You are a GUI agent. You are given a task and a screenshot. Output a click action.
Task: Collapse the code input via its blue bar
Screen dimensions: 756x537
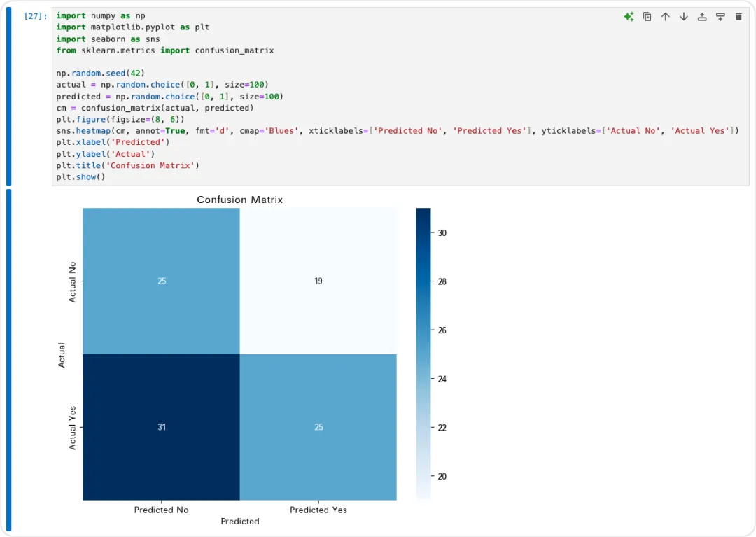pos(8,97)
